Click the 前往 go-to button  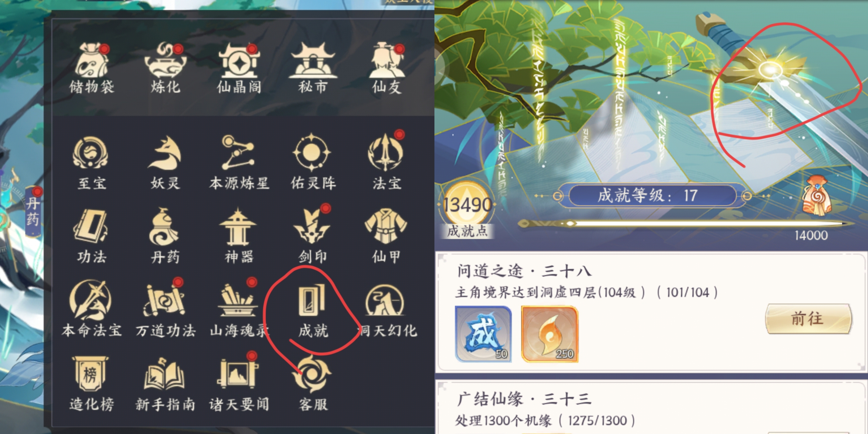coord(808,319)
